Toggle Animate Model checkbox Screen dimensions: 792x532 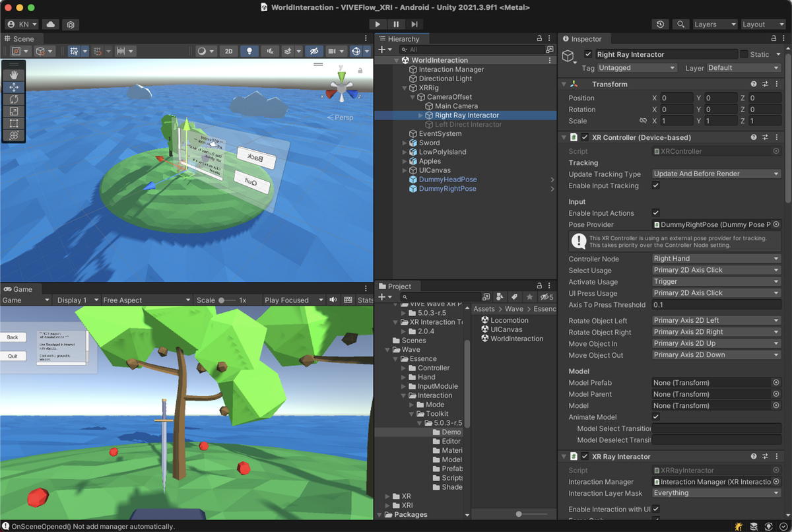point(655,416)
